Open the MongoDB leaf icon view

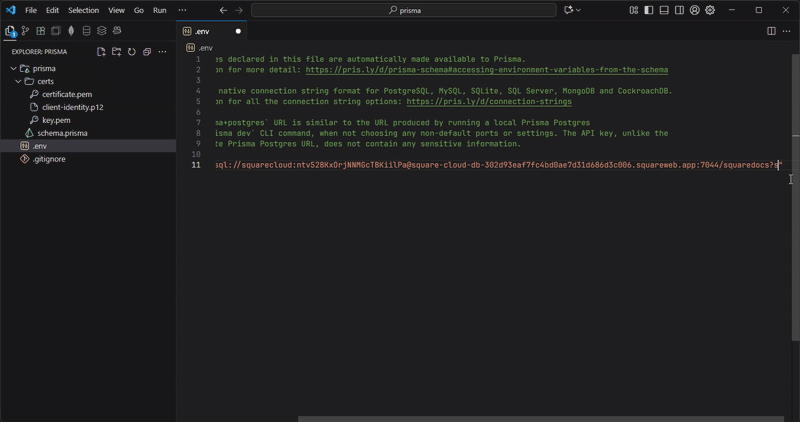[71, 31]
